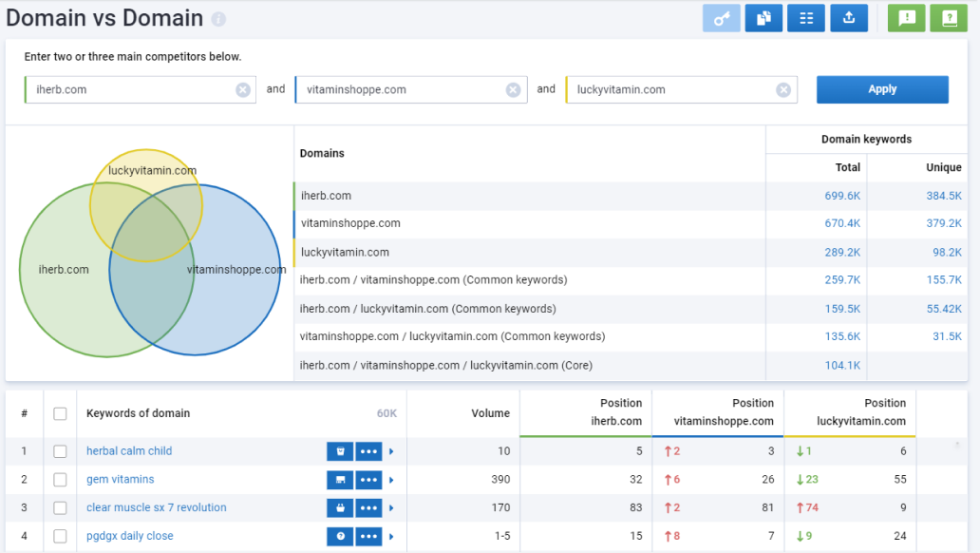This screenshot has width=980, height=553.
Task: Check the box for herbal calm child
Action: pyautogui.click(x=60, y=451)
